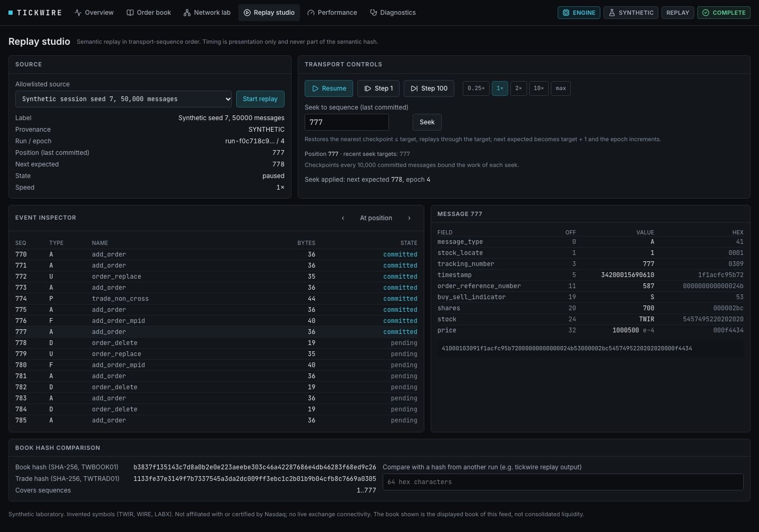Click the ENGINE status badge icon
The height and width of the screenshot is (532, 759).
tap(566, 13)
